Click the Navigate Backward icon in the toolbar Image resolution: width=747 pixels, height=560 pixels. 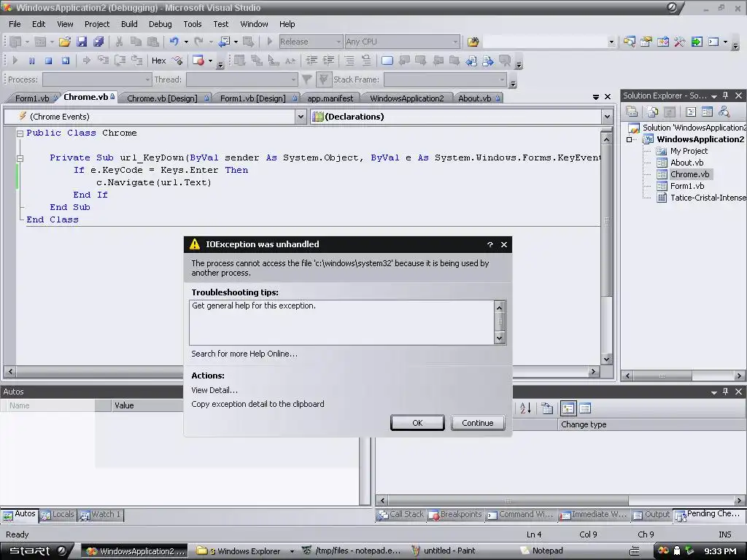click(225, 42)
